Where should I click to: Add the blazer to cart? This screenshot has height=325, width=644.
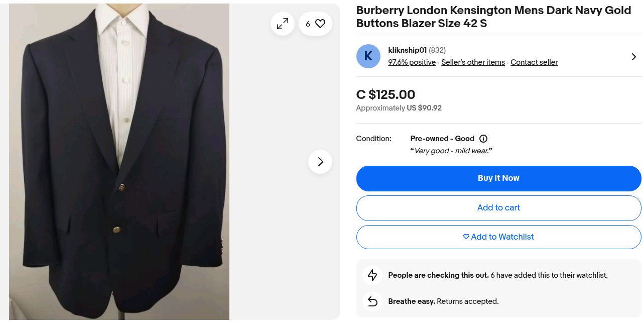click(x=498, y=208)
